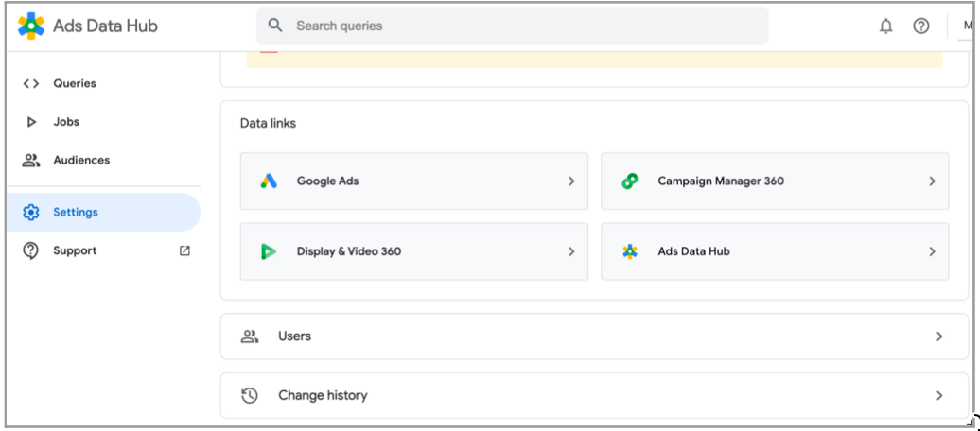Click the Campaign Manager 360 logo icon
Screen dimensions: 980x431
630,181
